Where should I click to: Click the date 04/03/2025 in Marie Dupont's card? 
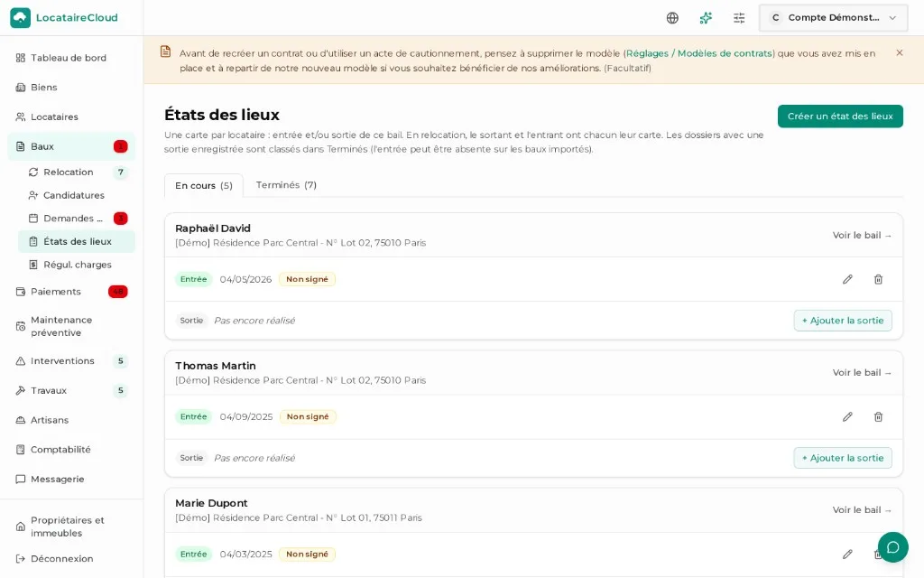click(245, 555)
